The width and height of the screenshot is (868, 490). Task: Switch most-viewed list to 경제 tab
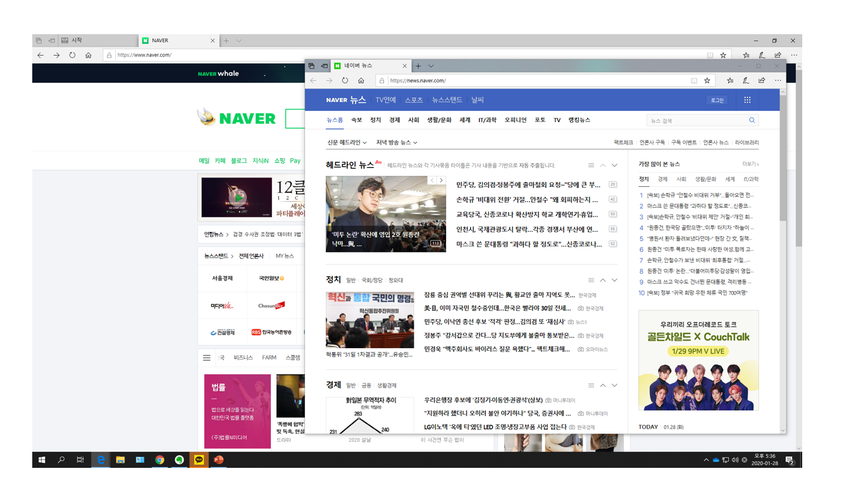pyautogui.click(x=662, y=179)
